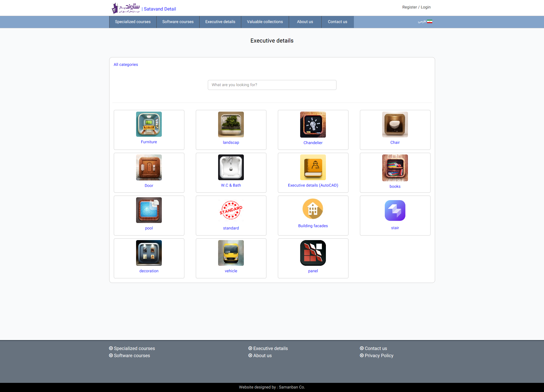Open the W.C & Bath sink icon

(231, 167)
